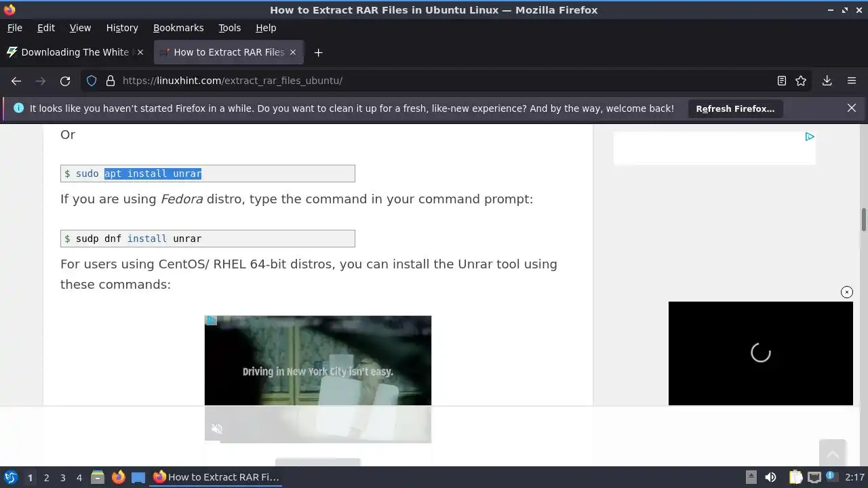Viewport: 868px width, 488px height.
Task: Click the removable media tray icon
Action: click(x=751, y=477)
